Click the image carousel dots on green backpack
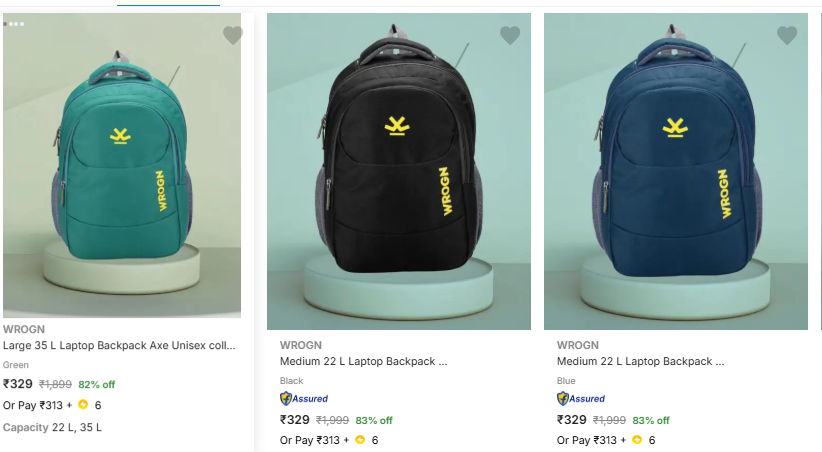 coord(15,23)
